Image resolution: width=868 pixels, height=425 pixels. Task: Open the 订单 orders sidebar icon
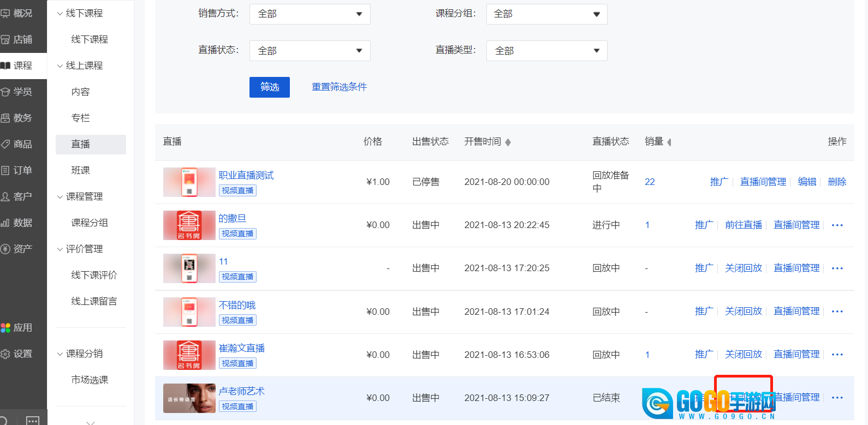pyautogui.click(x=5, y=170)
